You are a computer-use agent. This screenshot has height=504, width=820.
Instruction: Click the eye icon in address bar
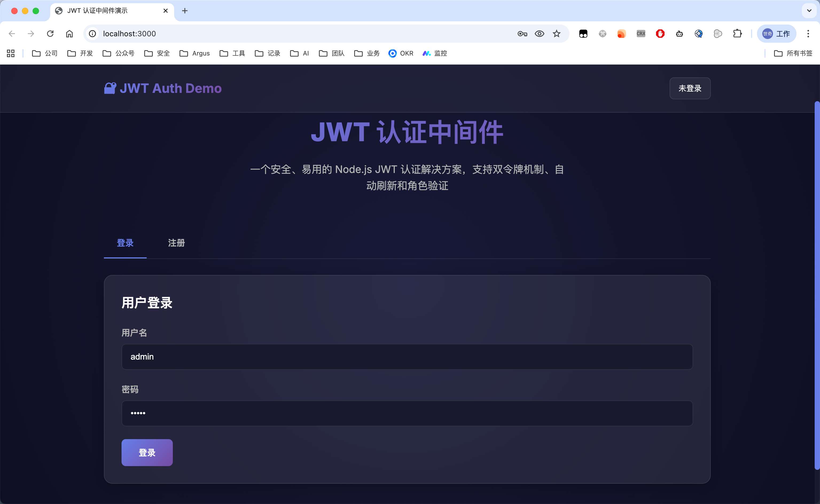point(539,34)
